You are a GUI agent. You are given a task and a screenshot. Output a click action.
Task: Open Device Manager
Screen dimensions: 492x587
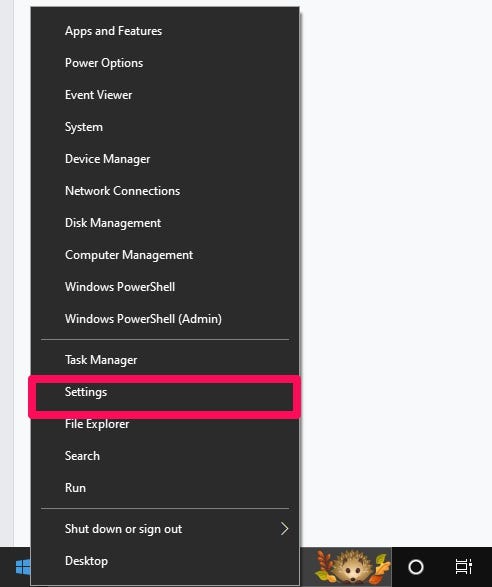(165, 159)
